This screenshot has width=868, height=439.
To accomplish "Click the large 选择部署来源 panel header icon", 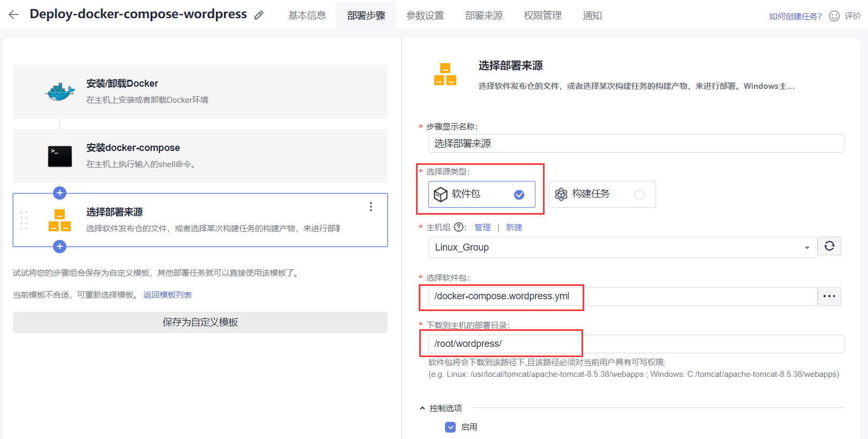I will (445, 74).
